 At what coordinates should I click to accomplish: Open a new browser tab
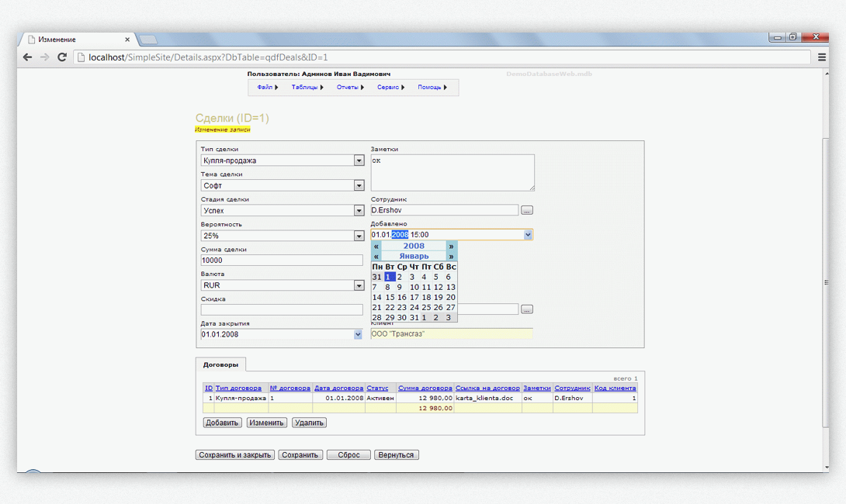tap(147, 40)
